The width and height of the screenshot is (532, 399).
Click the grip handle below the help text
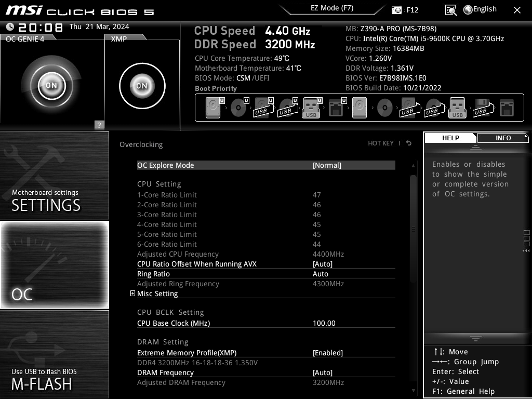click(x=476, y=339)
